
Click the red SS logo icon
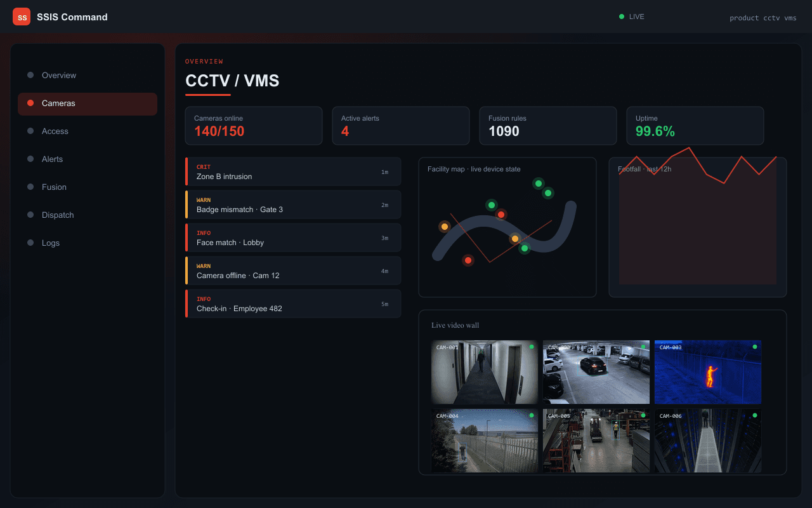[x=22, y=17]
